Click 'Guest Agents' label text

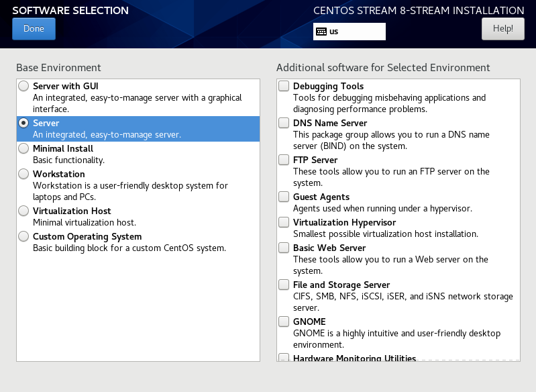click(x=321, y=197)
